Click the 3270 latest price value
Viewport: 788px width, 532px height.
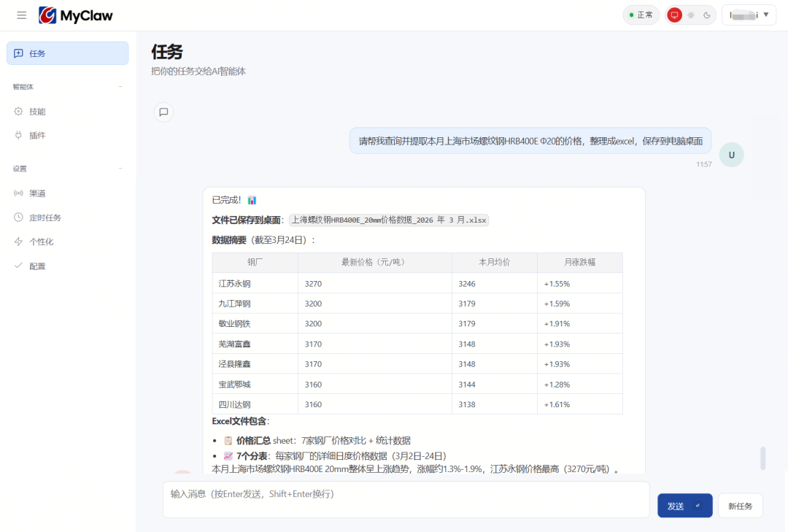(313, 284)
